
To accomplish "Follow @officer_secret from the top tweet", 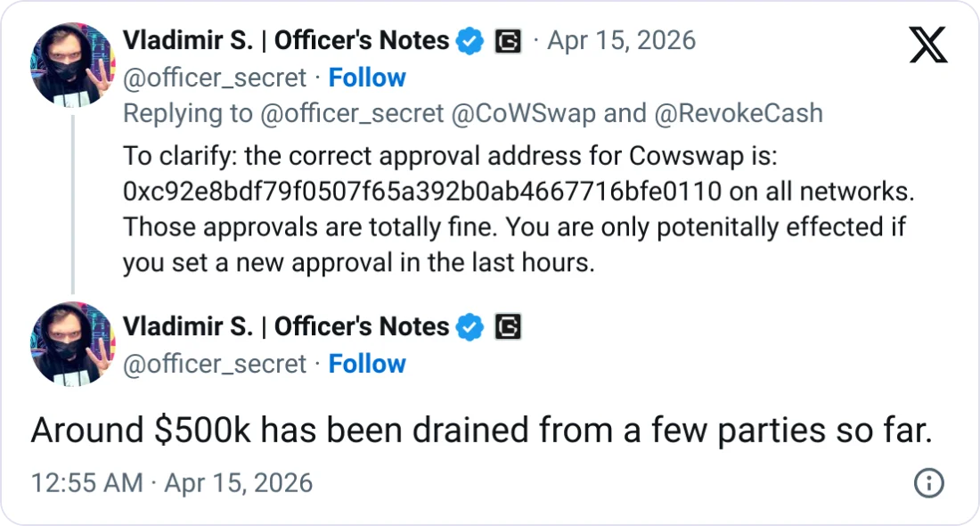I will 367,78.
